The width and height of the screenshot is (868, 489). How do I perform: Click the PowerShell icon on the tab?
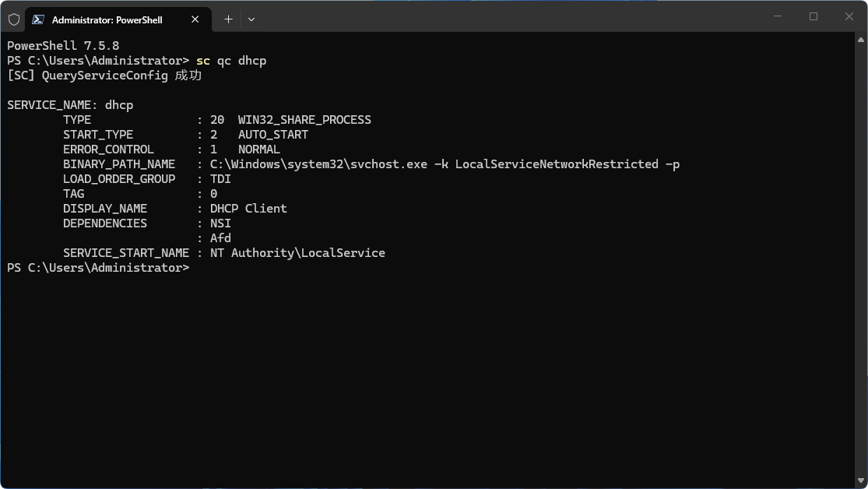coord(37,19)
